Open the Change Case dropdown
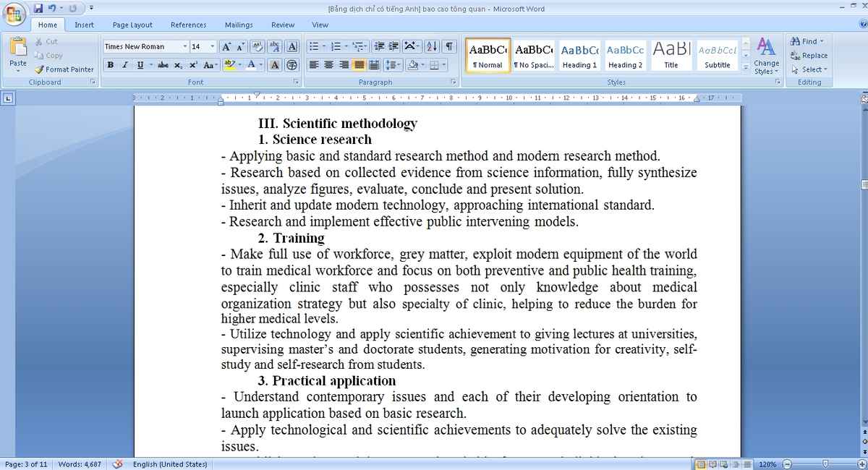The width and height of the screenshot is (868, 470). tap(210, 65)
